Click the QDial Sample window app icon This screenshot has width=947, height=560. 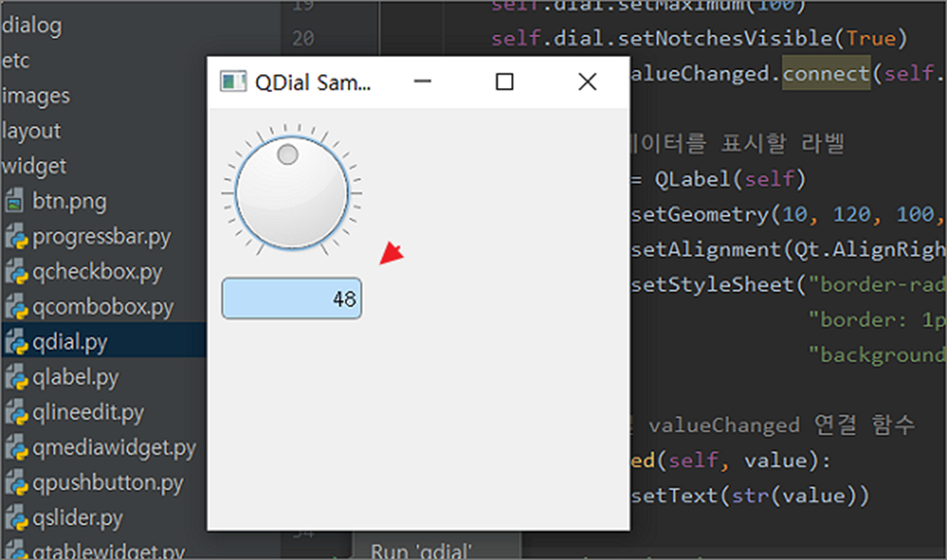click(x=234, y=81)
